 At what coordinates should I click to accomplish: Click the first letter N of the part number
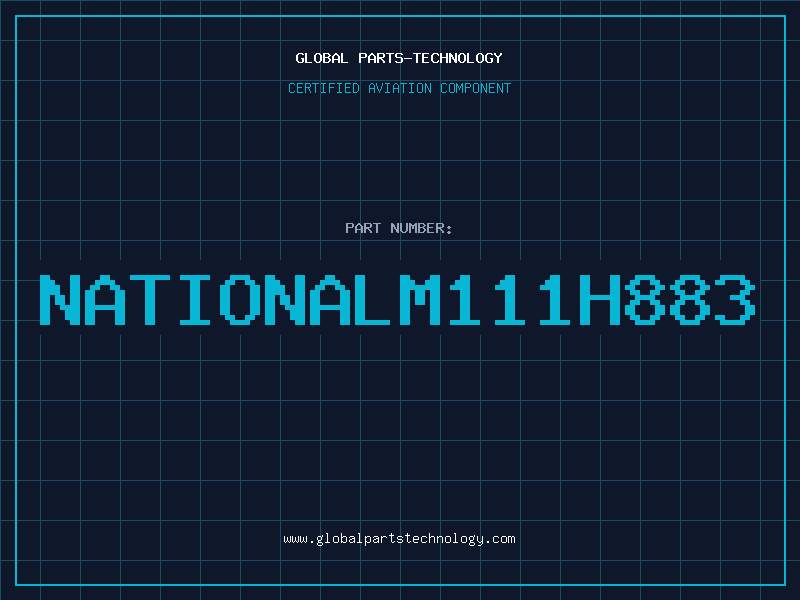58,300
